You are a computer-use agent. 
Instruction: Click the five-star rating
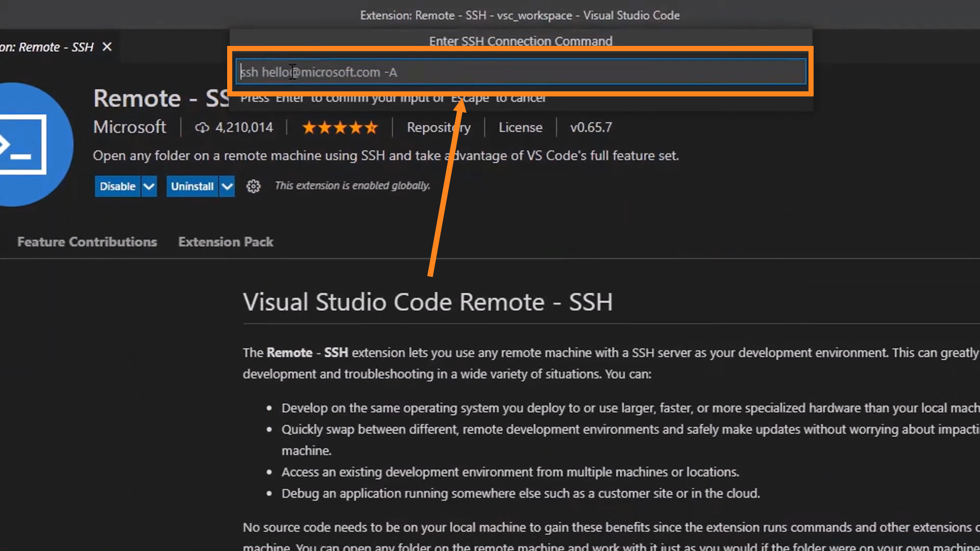[340, 128]
